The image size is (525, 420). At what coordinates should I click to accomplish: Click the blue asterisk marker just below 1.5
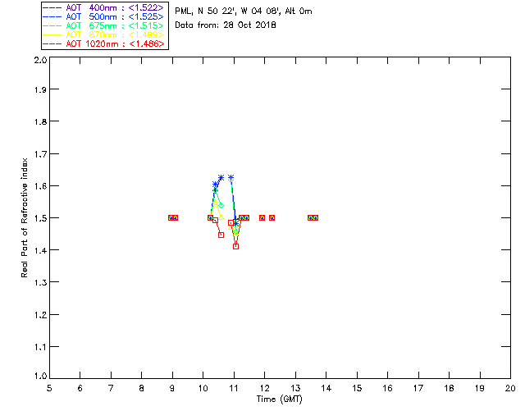point(235,223)
